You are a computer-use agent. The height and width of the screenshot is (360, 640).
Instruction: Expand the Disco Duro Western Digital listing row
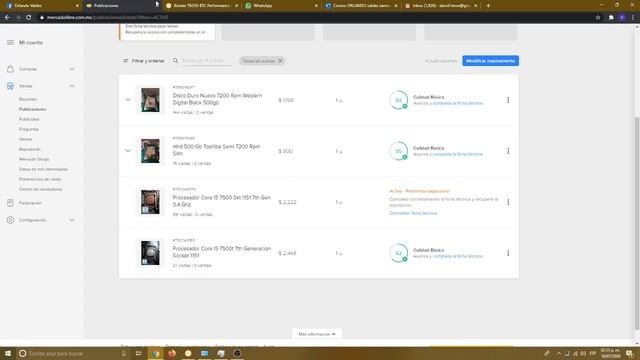(128, 100)
